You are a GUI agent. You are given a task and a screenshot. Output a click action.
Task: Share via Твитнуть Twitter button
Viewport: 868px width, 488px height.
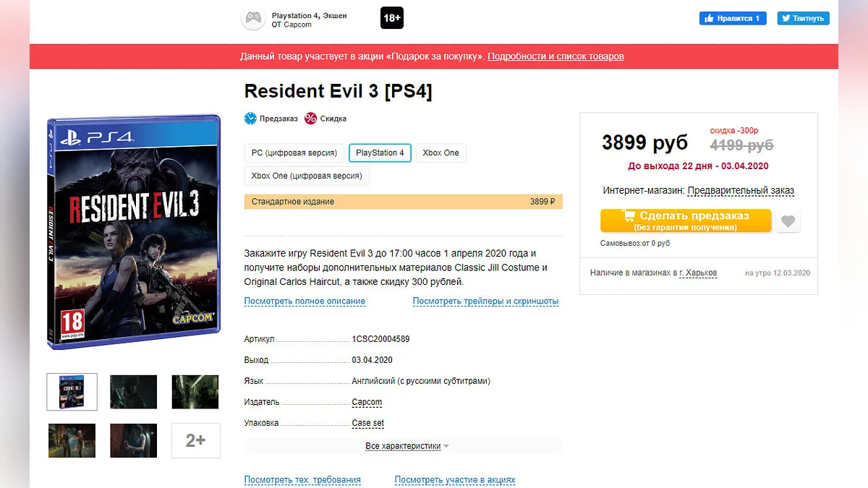804,18
